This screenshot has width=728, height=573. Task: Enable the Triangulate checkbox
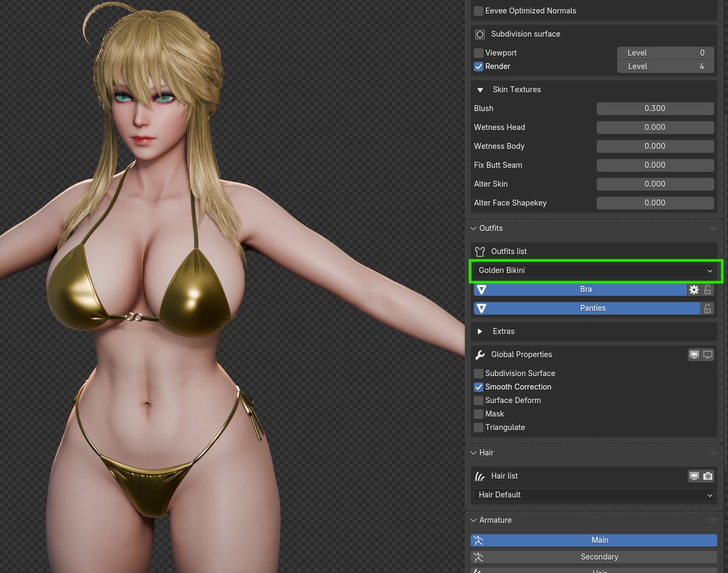pyautogui.click(x=479, y=427)
